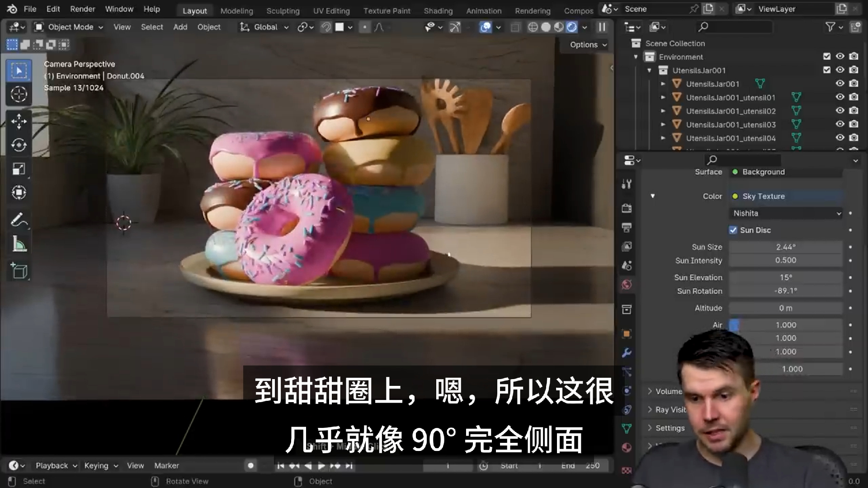Open the Render properties tab
The height and width of the screenshot is (488, 868).
(x=627, y=208)
